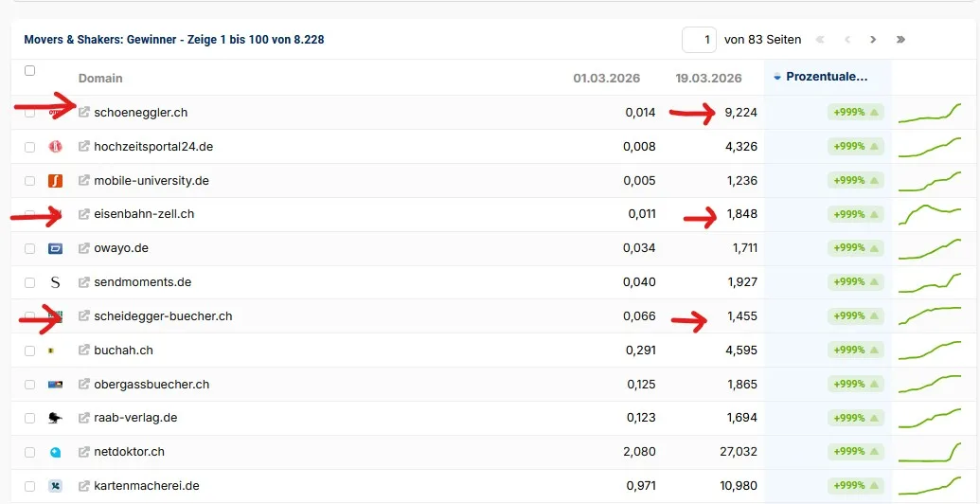Image resolution: width=980 pixels, height=504 pixels.
Task: Open external link icon for owayo.de
Action: [x=83, y=248]
